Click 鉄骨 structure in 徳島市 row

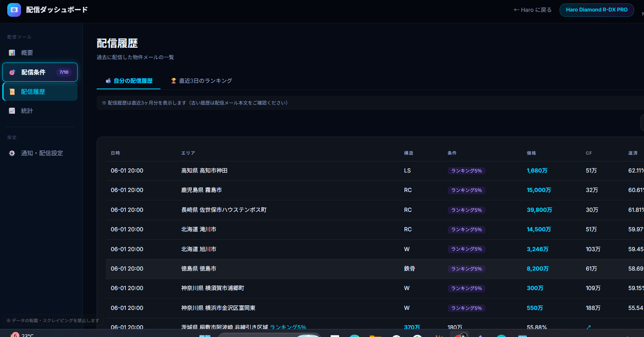point(409,269)
